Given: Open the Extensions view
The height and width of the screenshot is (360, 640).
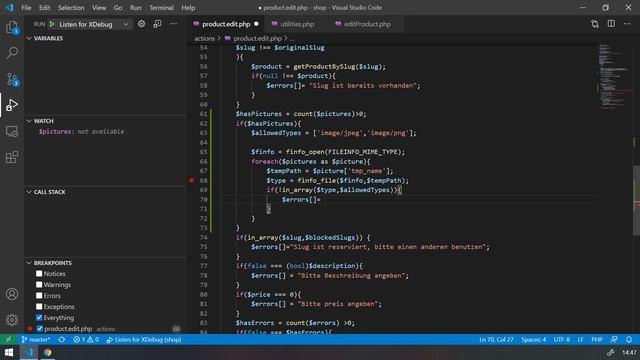Looking at the screenshot, I should (x=12, y=157).
